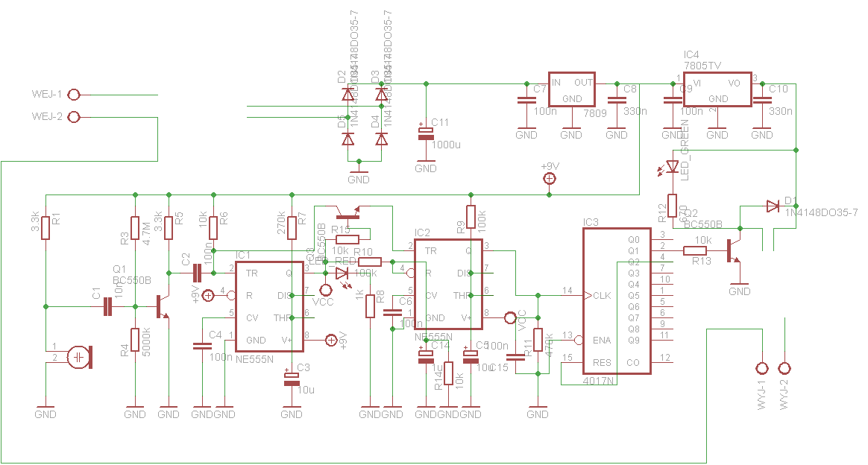Image resolution: width=868 pixels, height=465 pixels.
Task: Select the C3 10u electrolytic capacitor
Action: [x=291, y=379]
